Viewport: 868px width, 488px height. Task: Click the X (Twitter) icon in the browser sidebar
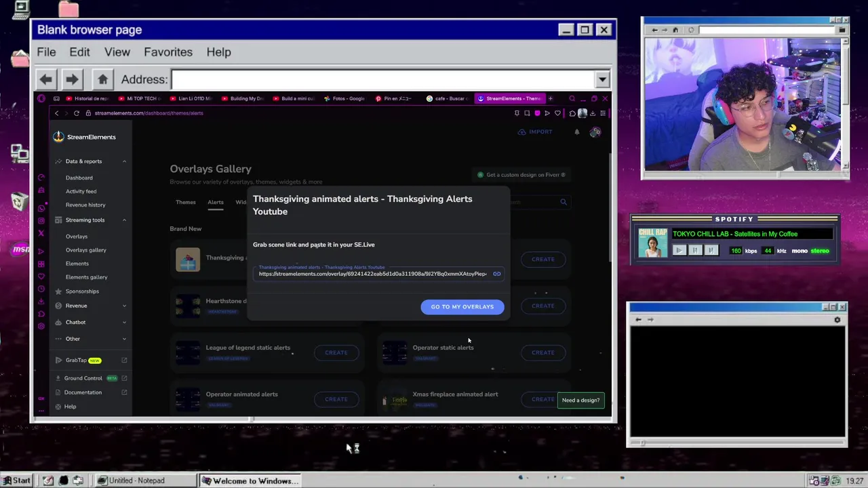(x=41, y=233)
